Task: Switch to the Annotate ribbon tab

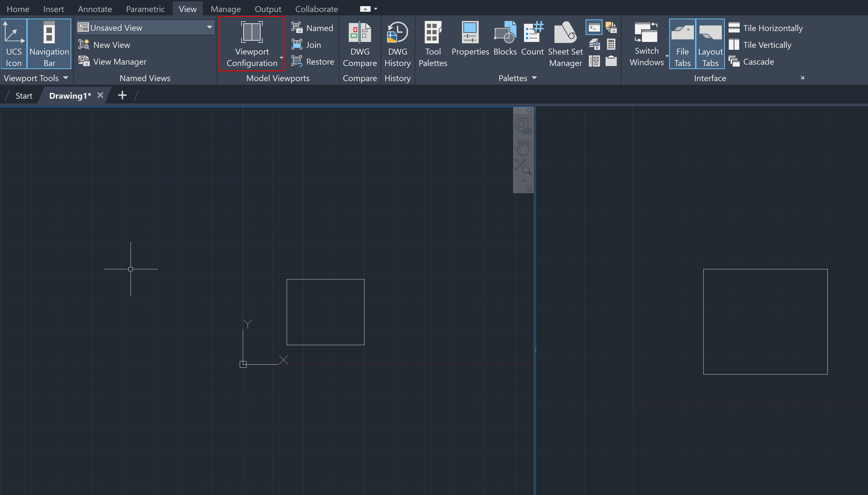Action: tap(94, 8)
